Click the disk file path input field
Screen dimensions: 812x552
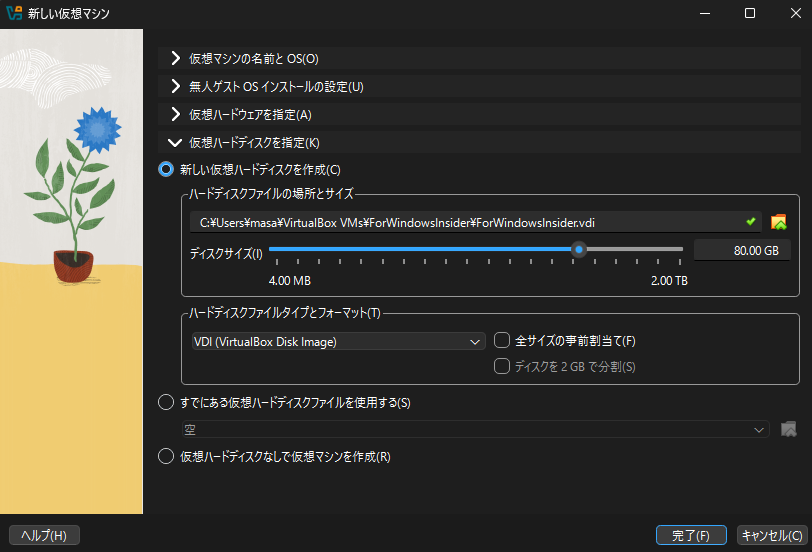coord(475,222)
